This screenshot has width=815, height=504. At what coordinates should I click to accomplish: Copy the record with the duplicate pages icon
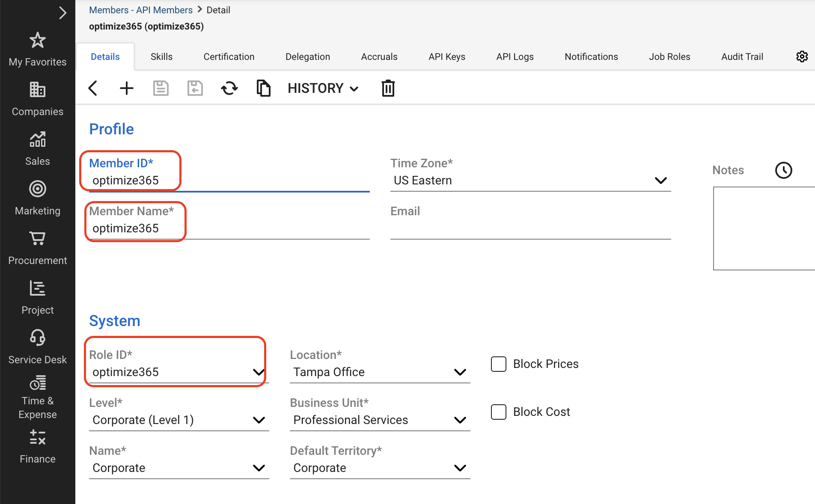coord(264,88)
